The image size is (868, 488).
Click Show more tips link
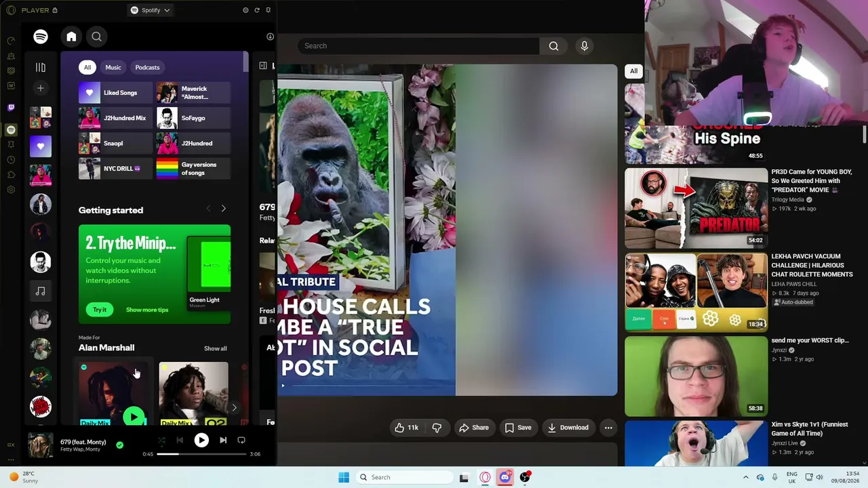(147, 310)
